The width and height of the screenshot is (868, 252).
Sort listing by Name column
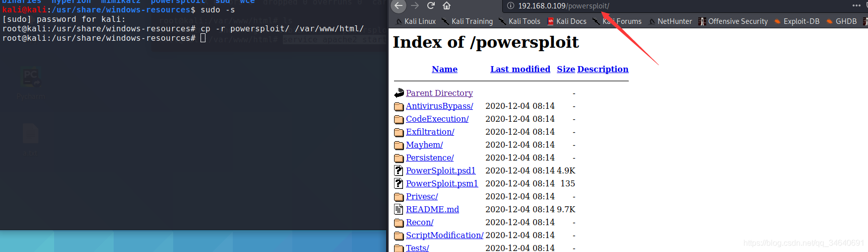pos(445,69)
